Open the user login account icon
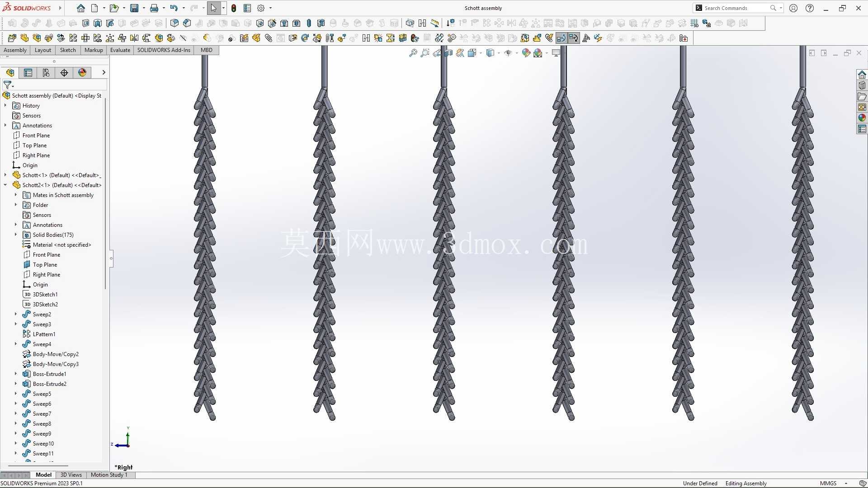Screen dimensions: 868x488 [x=793, y=8]
